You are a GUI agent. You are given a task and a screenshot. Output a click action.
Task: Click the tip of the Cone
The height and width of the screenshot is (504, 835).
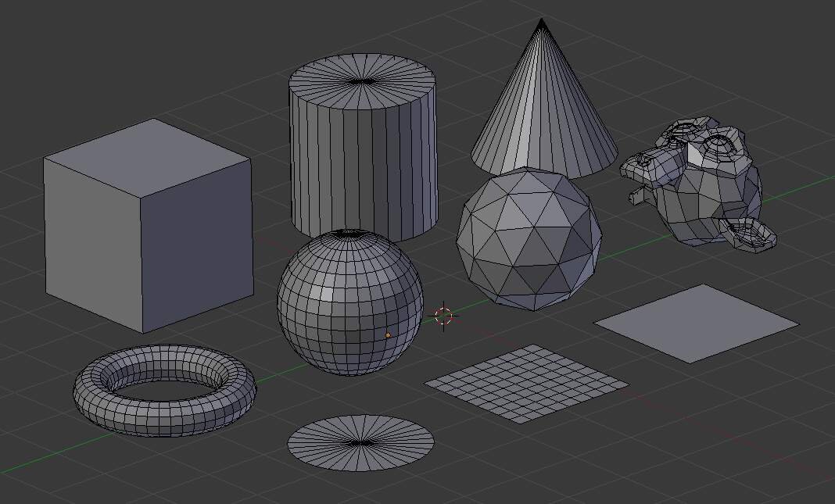pos(541,17)
